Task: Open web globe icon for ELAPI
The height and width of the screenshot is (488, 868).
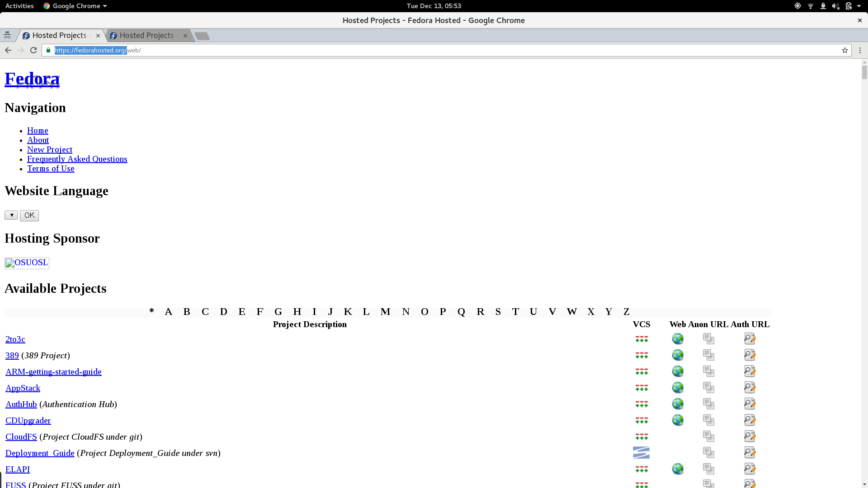Action: click(x=678, y=469)
